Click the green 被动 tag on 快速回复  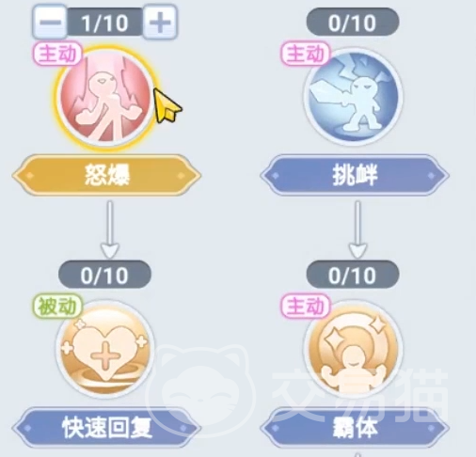pos(56,306)
